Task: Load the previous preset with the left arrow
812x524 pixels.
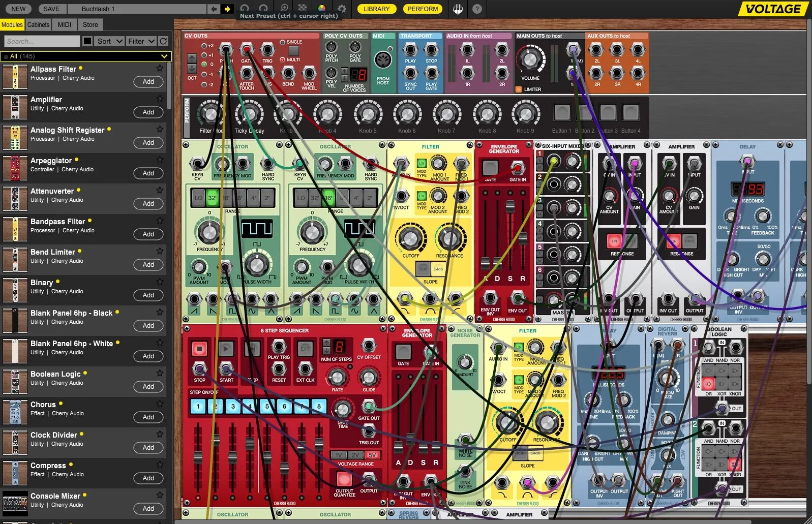Action: [x=214, y=9]
